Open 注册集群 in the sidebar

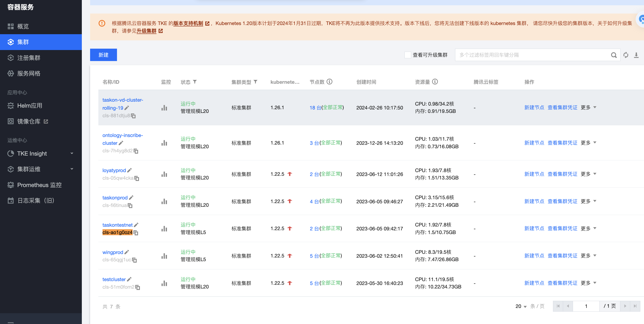click(29, 58)
